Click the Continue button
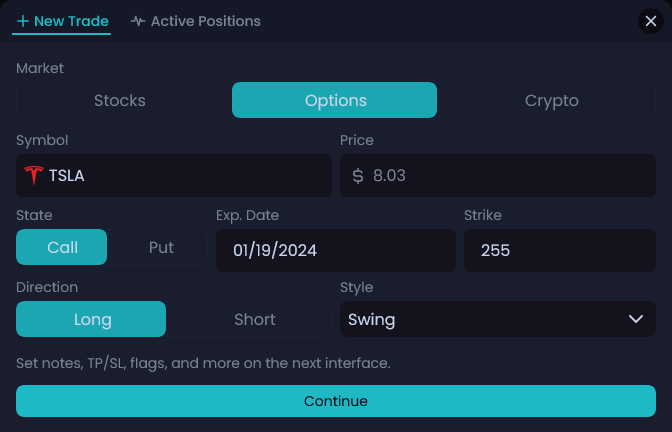This screenshot has height=432, width=672. 336,401
